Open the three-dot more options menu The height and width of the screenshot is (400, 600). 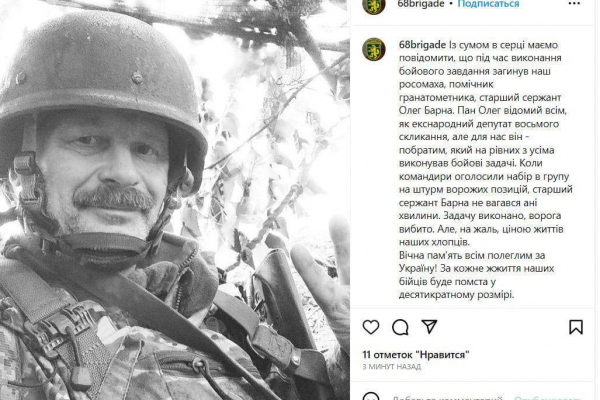point(574,4)
